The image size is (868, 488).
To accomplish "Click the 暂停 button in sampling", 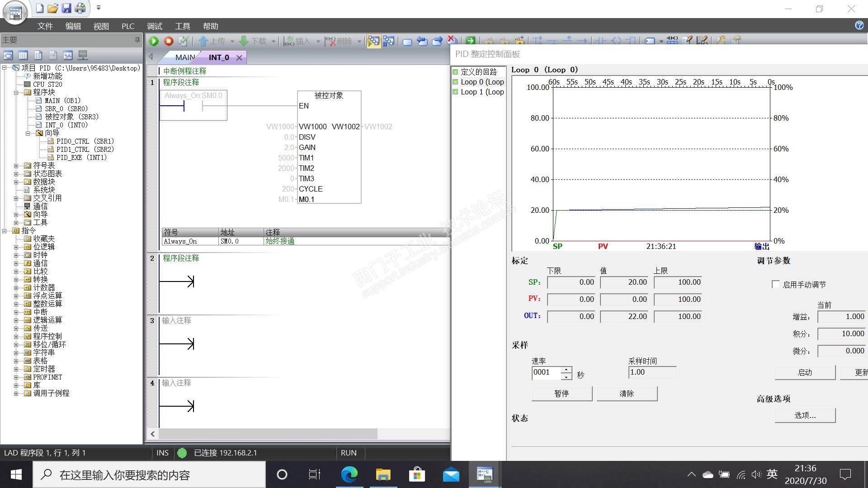I will [561, 394].
